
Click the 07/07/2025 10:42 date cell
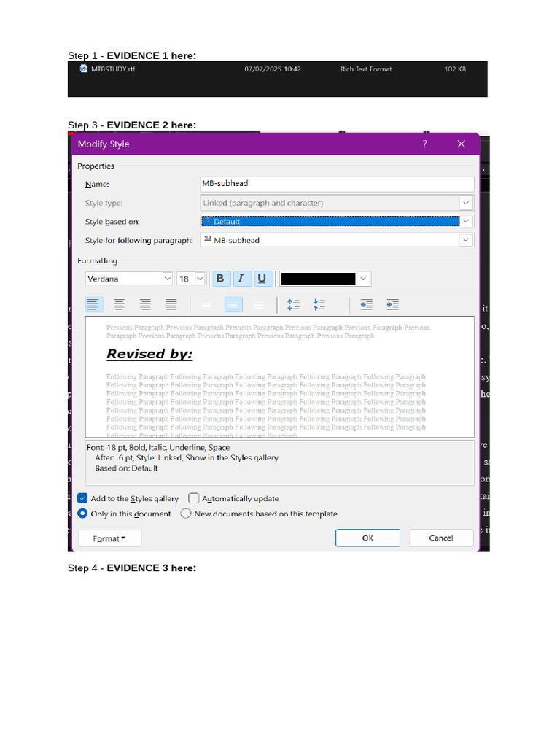coord(273,69)
